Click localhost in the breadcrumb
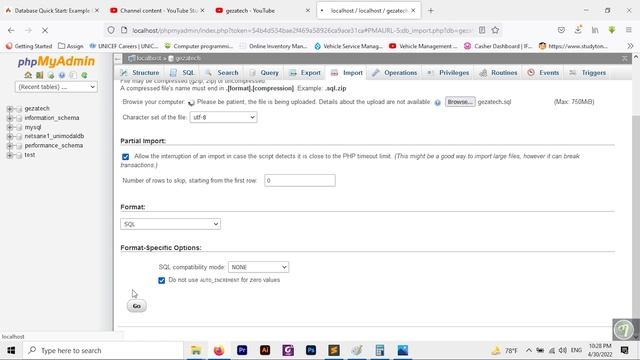 [149, 58]
